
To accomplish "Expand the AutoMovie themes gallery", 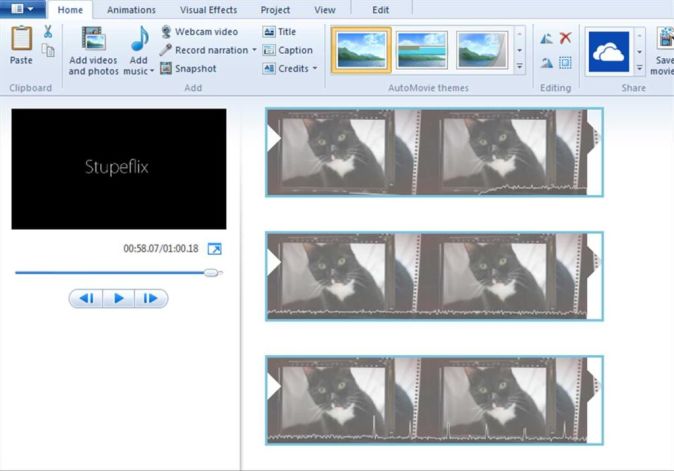I will tap(520, 67).
